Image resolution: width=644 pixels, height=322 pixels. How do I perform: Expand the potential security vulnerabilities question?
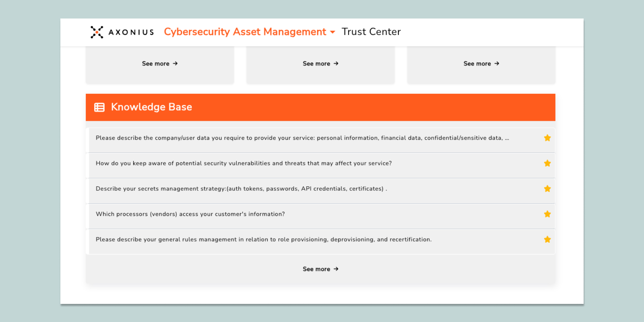[x=244, y=163]
